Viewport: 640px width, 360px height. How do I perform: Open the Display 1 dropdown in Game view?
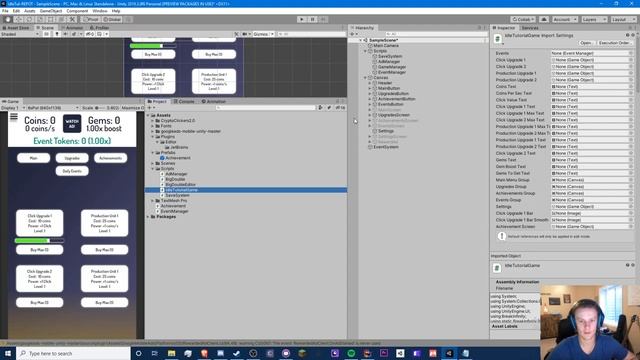pyautogui.click(x=13, y=108)
